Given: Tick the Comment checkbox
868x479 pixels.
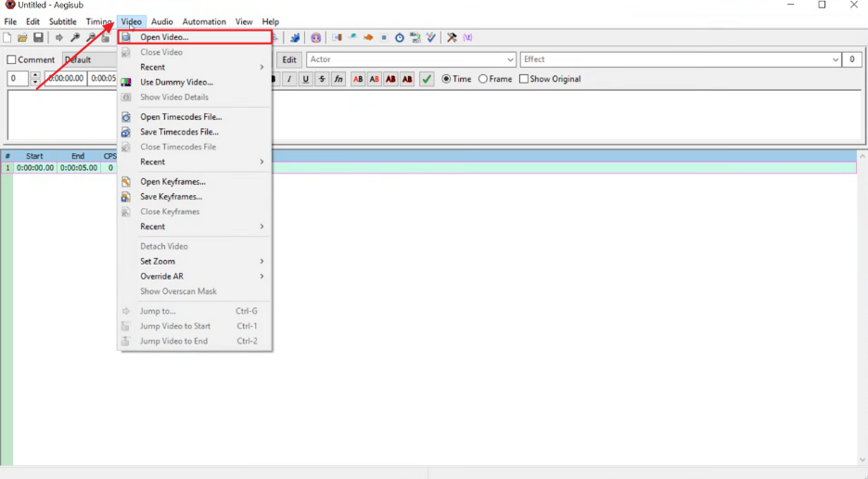Looking at the screenshot, I should (x=11, y=59).
